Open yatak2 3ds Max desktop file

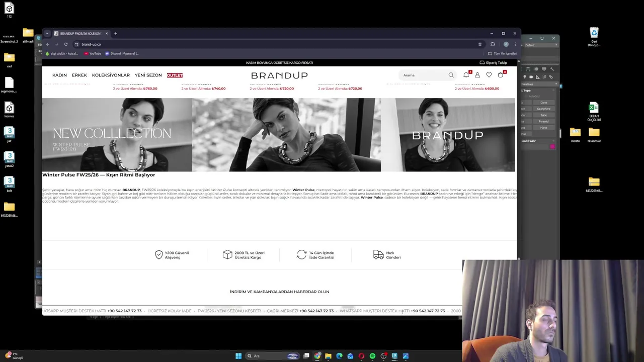click(9, 160)
